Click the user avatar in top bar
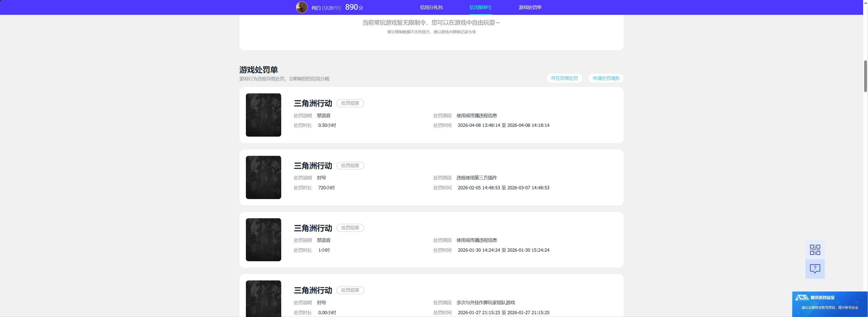Image resolution: width=868 pixels, height=317 pixels. (x=301, y=7)
